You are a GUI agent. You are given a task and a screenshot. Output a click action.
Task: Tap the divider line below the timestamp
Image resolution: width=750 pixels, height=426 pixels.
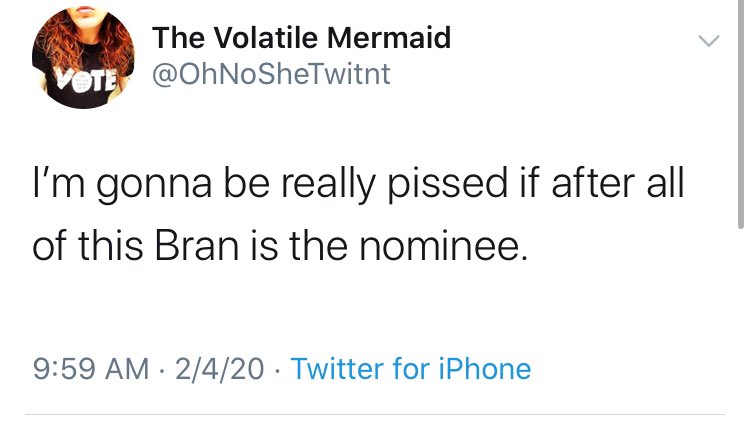click(374, 413)
